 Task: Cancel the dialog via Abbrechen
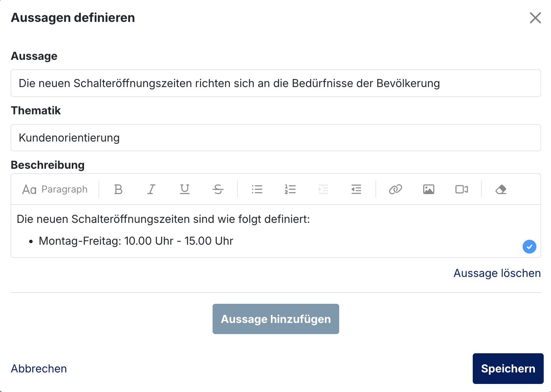(x=39, y=369)
